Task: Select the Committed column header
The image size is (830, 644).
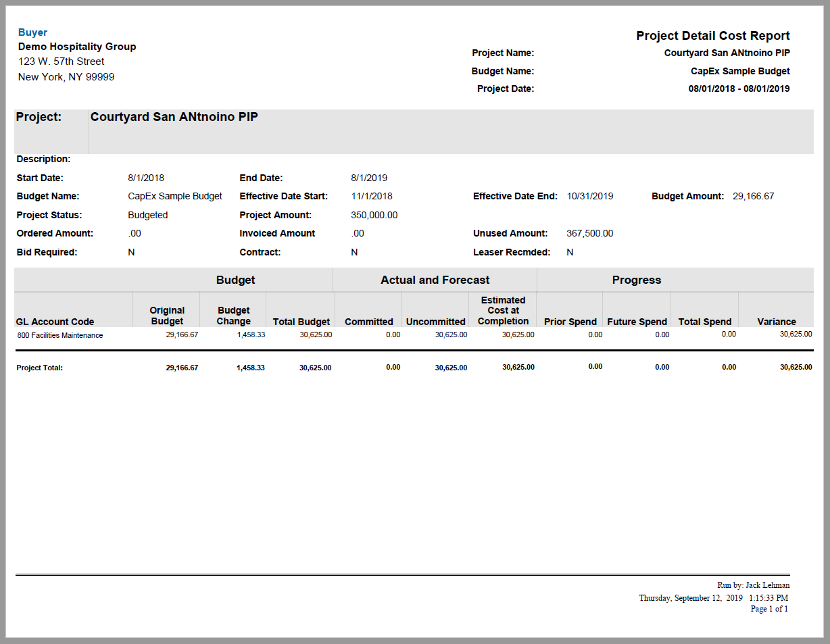Action: [x=368, y=321]
